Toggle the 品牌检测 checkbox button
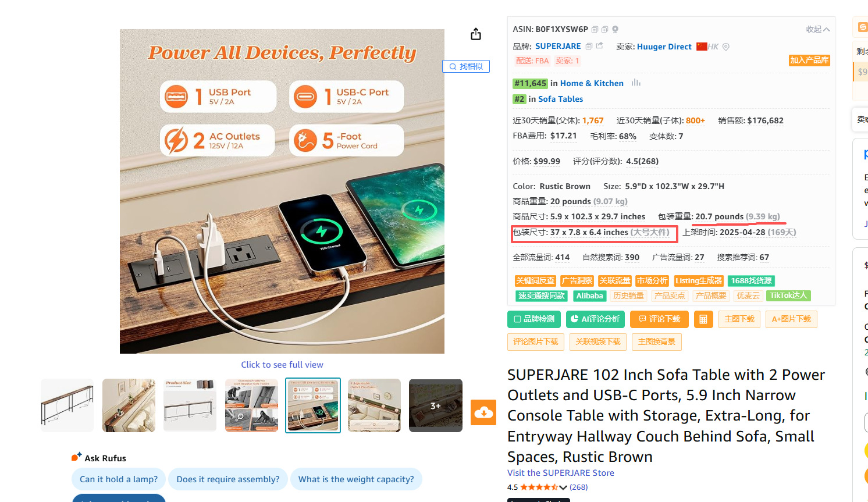This screenshot has width=868, height=502. coord(534,319)
